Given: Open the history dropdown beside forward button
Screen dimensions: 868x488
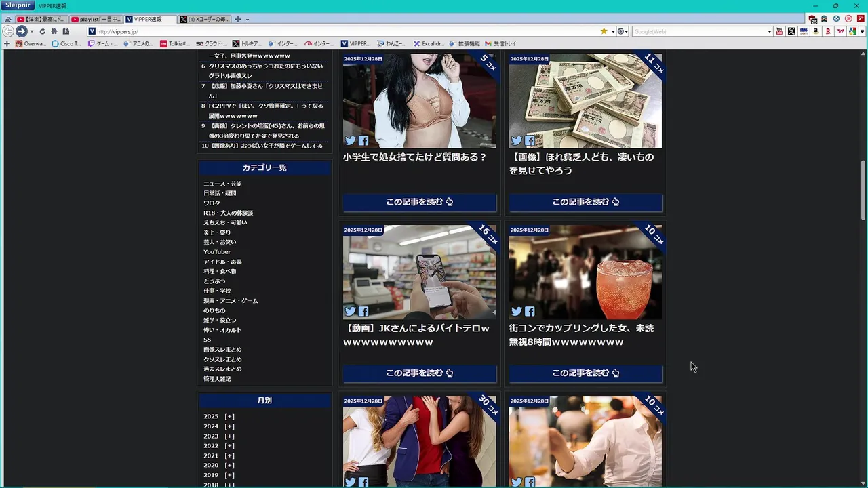Looking at the screenshot, I should click(x=32, y=31).
